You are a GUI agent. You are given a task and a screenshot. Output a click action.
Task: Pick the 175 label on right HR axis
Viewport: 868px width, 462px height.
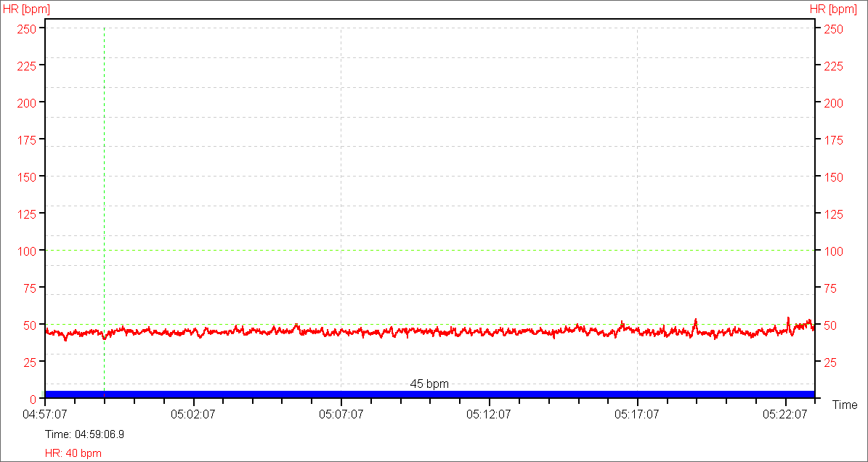(834, 140)
